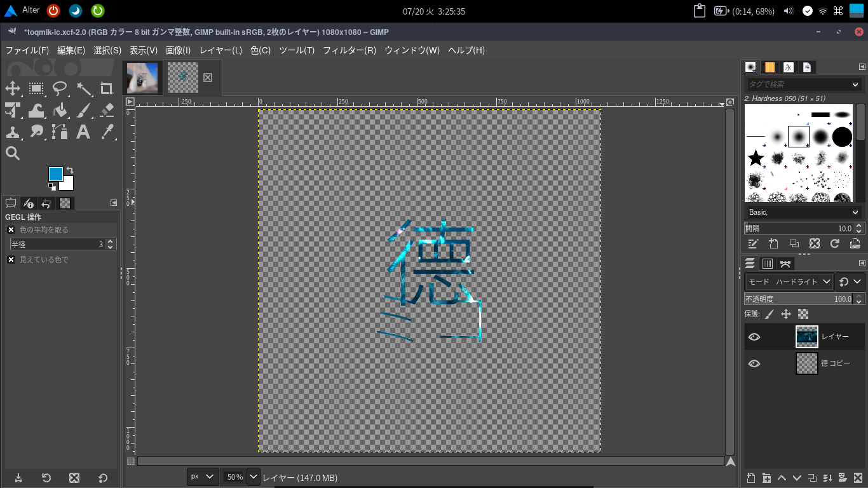Activate the Fuzzy Select magic wand

84,88
